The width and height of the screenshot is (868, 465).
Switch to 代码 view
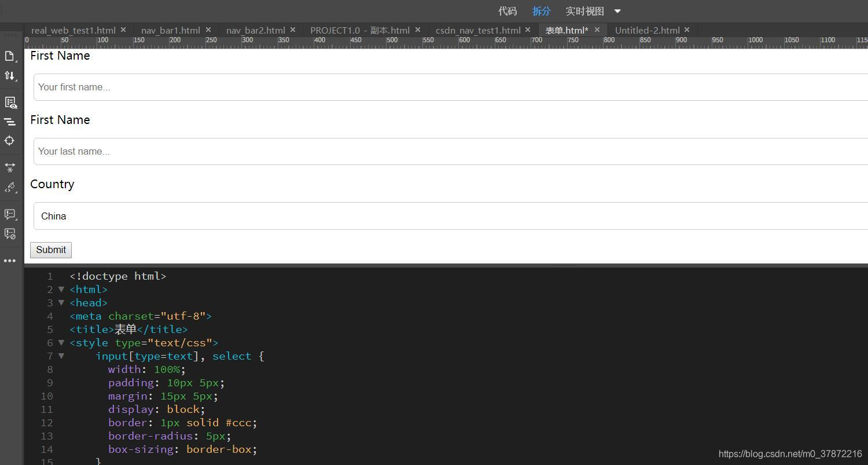click(x=507, y=11)
